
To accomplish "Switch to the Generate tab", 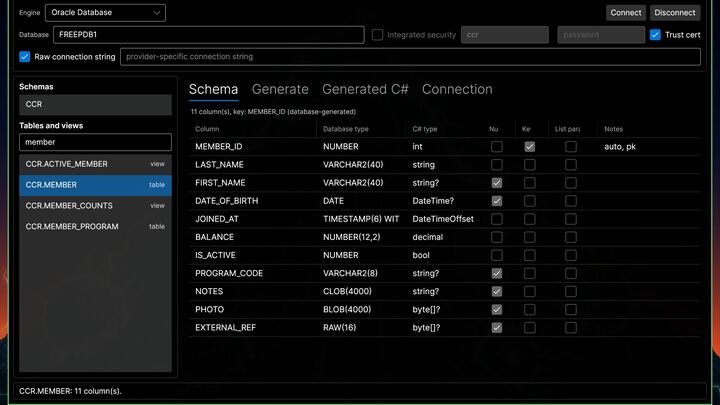I will (280, 89).
